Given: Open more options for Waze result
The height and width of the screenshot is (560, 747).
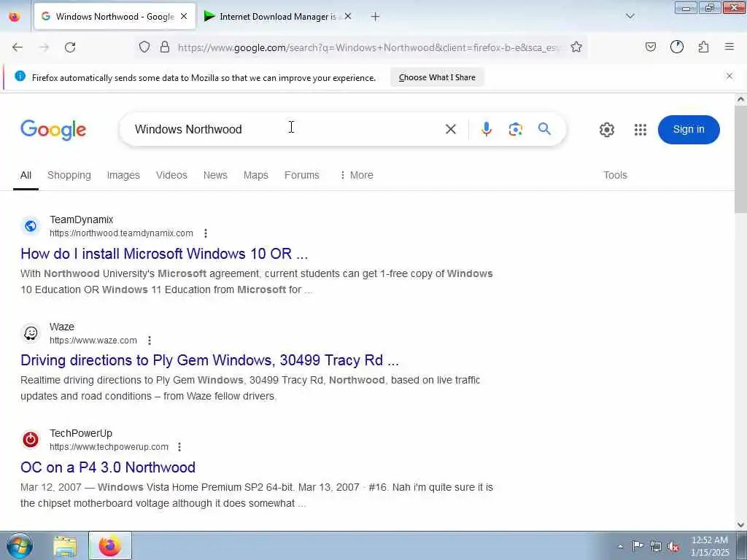Looking at the screenshot, I should tap(149, 341).
